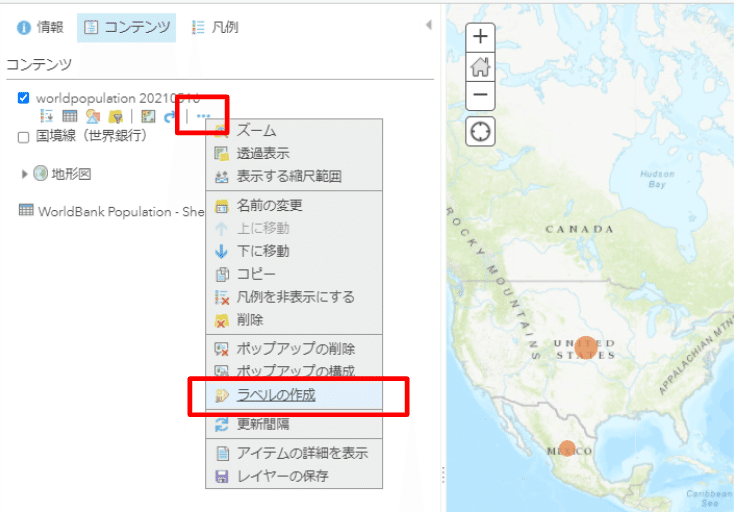Click 上に移動 menu entry

tap(294, 229)
